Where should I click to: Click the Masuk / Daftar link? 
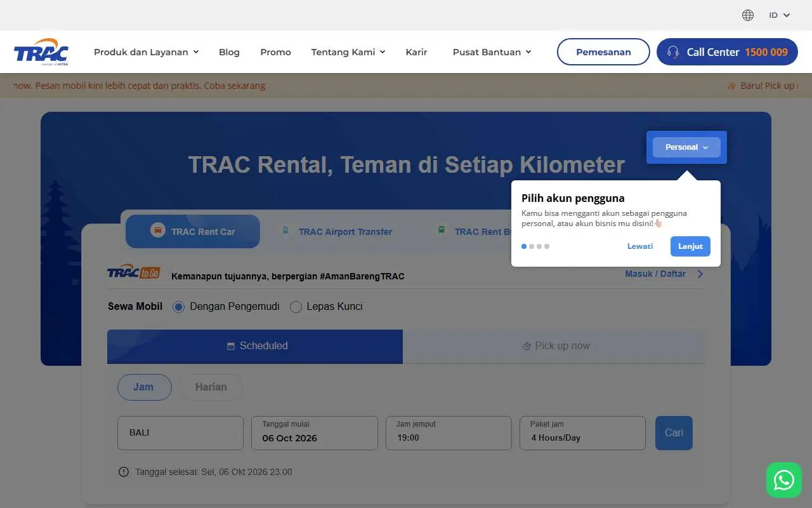(x=655, y=274)
